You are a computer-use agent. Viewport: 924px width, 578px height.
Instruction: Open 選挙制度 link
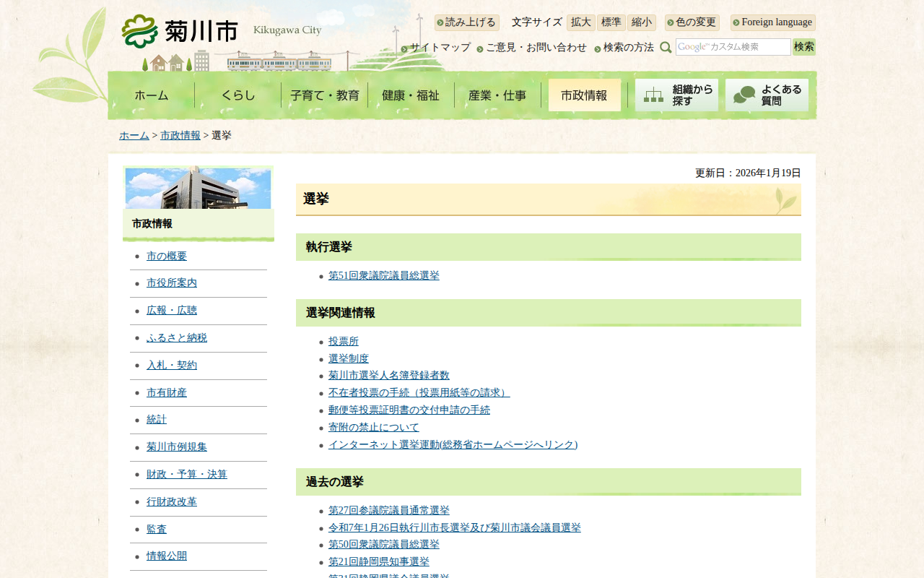click(x=349, y=359)
